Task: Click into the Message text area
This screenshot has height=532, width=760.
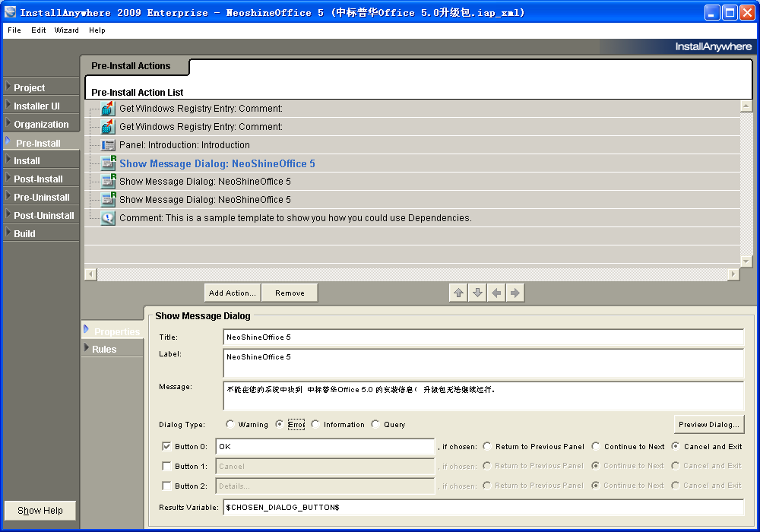Action: click(x=483, y=395)
